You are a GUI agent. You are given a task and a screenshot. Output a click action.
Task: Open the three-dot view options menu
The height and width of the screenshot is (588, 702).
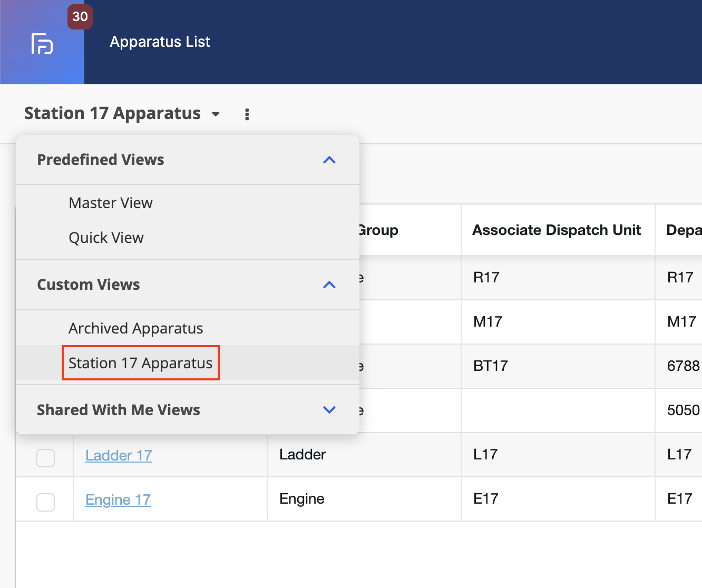pos(247,114)
